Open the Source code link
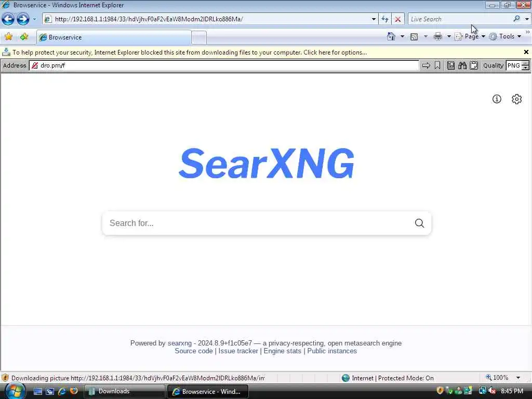The height and width of the screenshot is (399, 532). click(194, 351)
